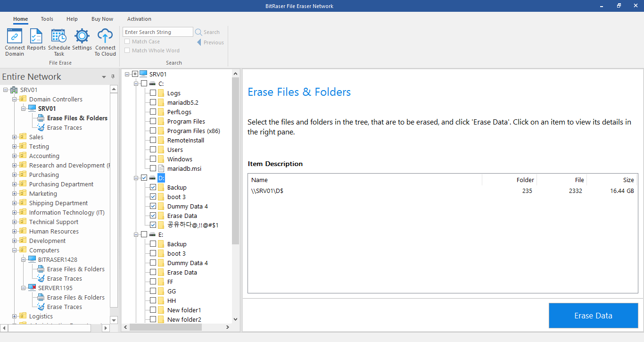The height and width of the screenshot is (342, 644).
Task: Click the Connect To Cloud icon
Action: pyautogui.click(x=105, y=36)
